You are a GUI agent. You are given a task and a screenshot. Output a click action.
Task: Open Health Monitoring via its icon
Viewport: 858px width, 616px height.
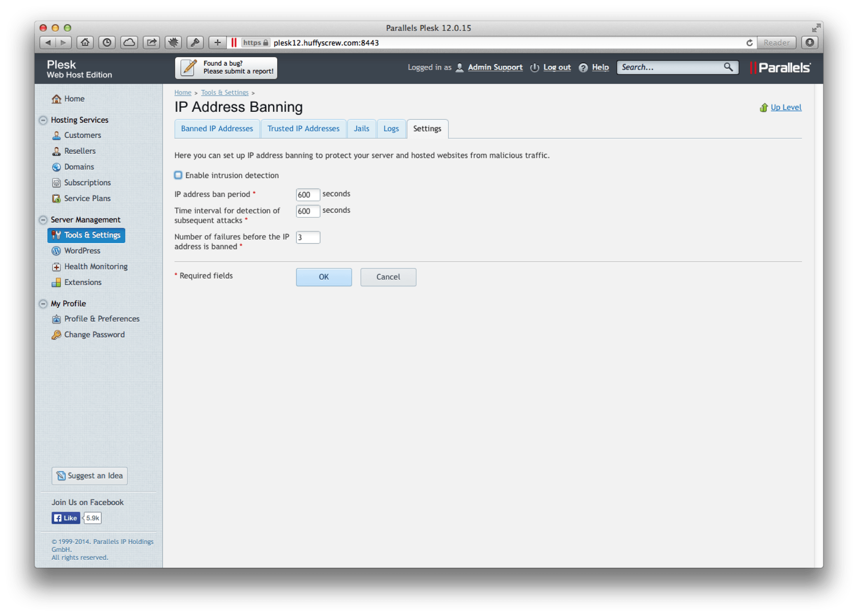point(56,267)
